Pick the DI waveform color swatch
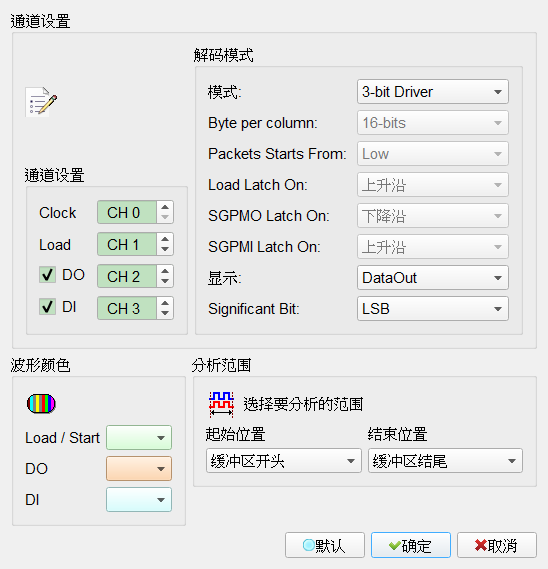This screenshot has width=548, height=569. (x=139, y=500)
